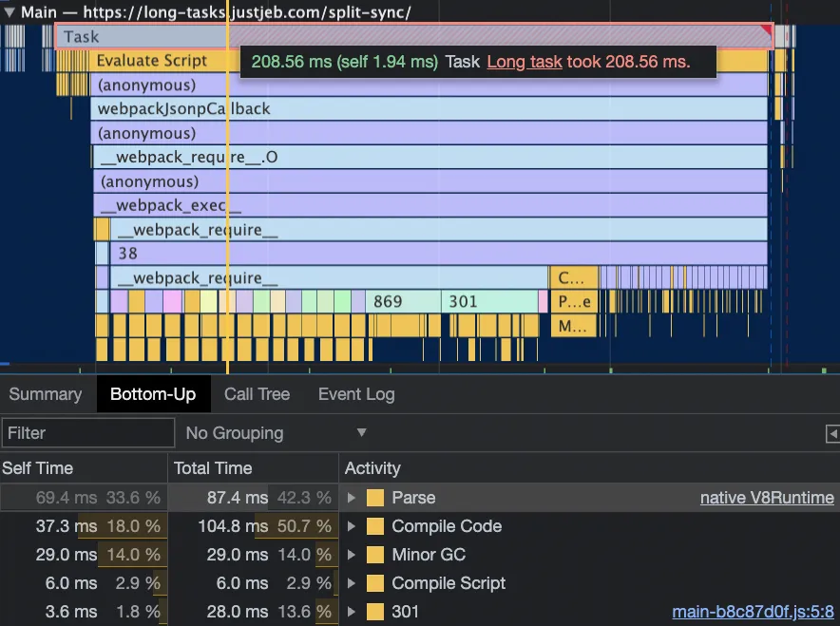Select the 869 module flame block
The height and width of the screenshot is (626, 840).
403,301
